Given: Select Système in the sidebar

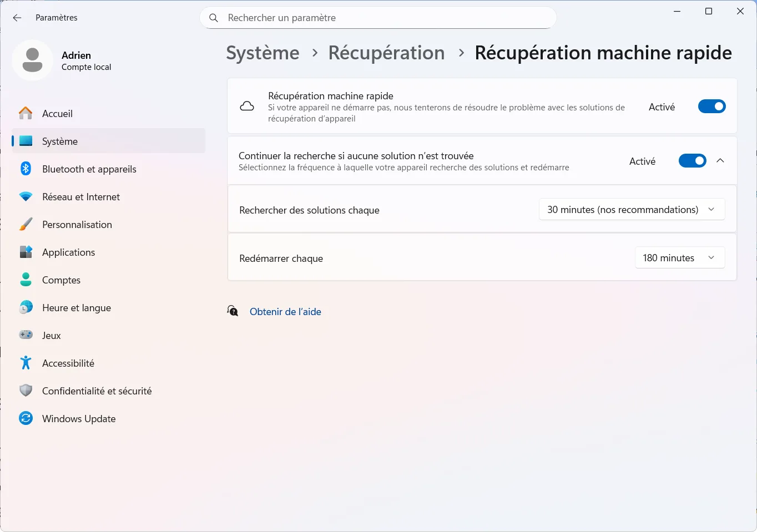Looking at the screenshot, I should tap(59, 141).
